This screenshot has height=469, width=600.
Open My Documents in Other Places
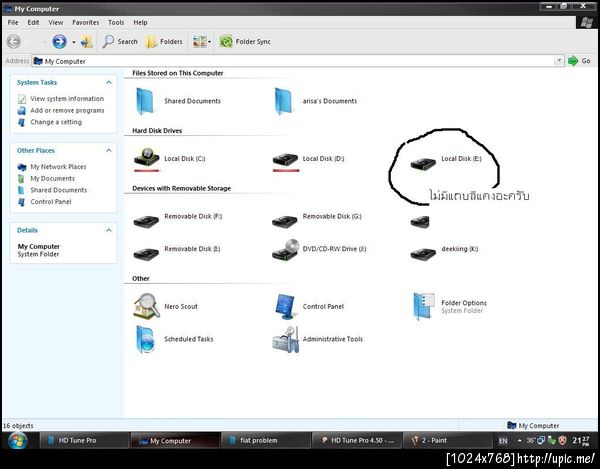tap(52, 178)
